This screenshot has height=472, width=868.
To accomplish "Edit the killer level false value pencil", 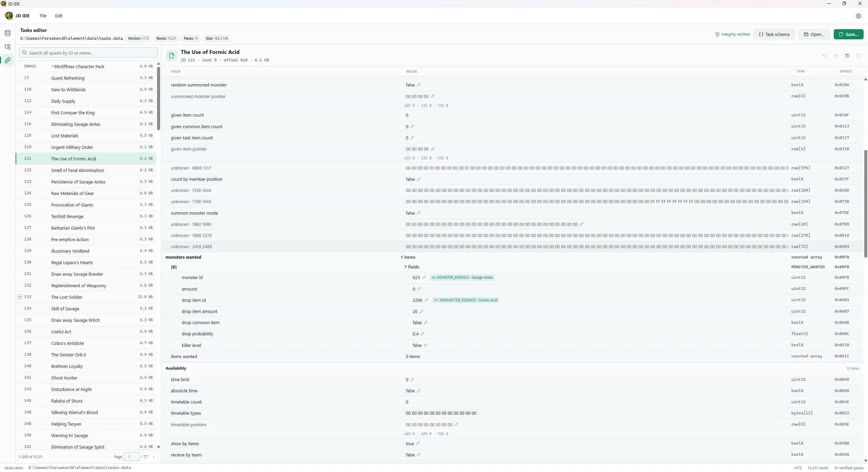I will tap(425, 345).
